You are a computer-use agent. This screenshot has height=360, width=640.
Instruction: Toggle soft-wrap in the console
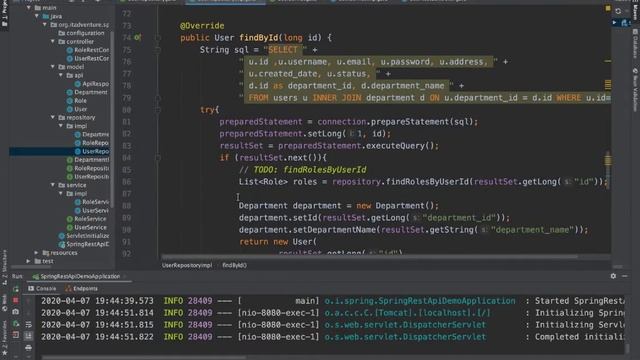click(28, 324)
